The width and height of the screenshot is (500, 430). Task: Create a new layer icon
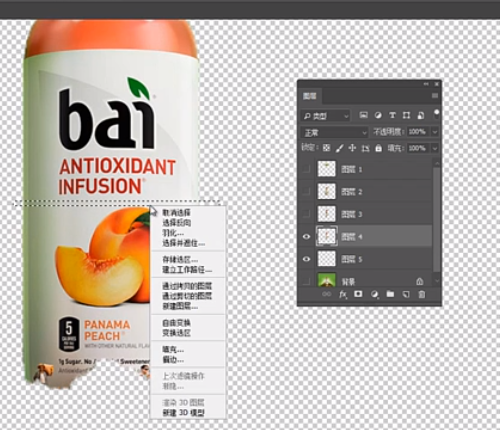tap(406, 294)
